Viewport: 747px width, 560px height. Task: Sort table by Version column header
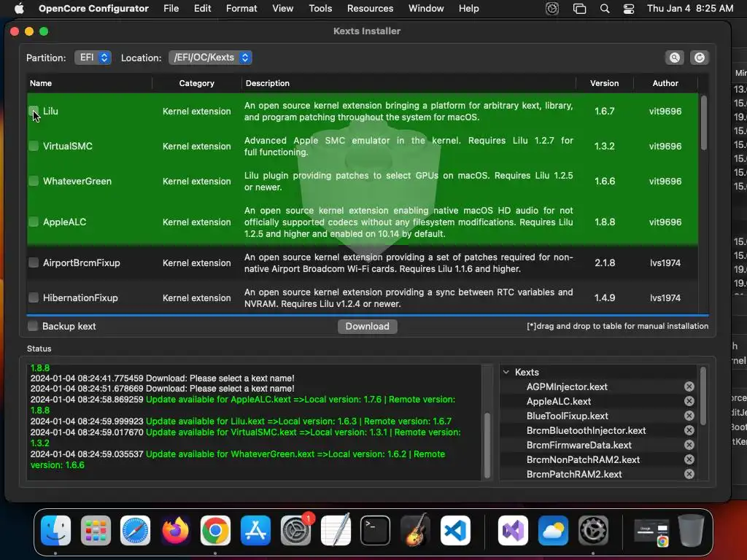coord(605,83)
